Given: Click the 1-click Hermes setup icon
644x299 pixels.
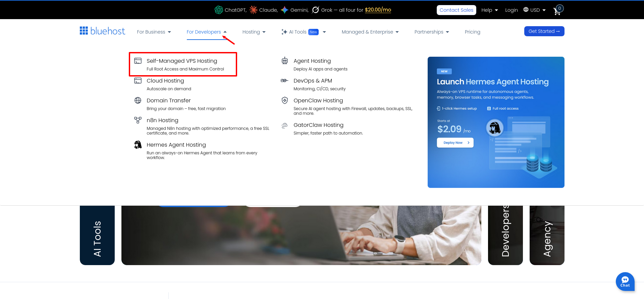Looking at the screenshot, I should click(x=438, y=108).
